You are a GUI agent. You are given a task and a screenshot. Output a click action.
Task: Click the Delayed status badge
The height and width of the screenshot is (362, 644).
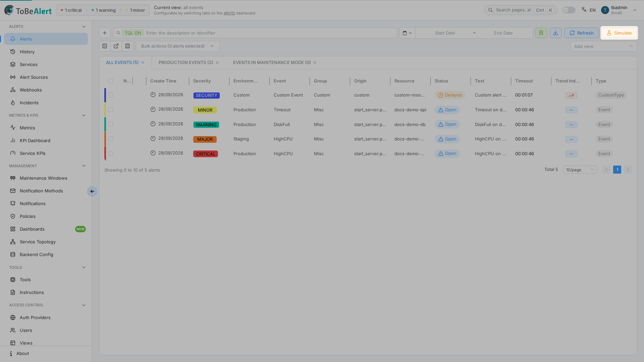coord(450,95)
